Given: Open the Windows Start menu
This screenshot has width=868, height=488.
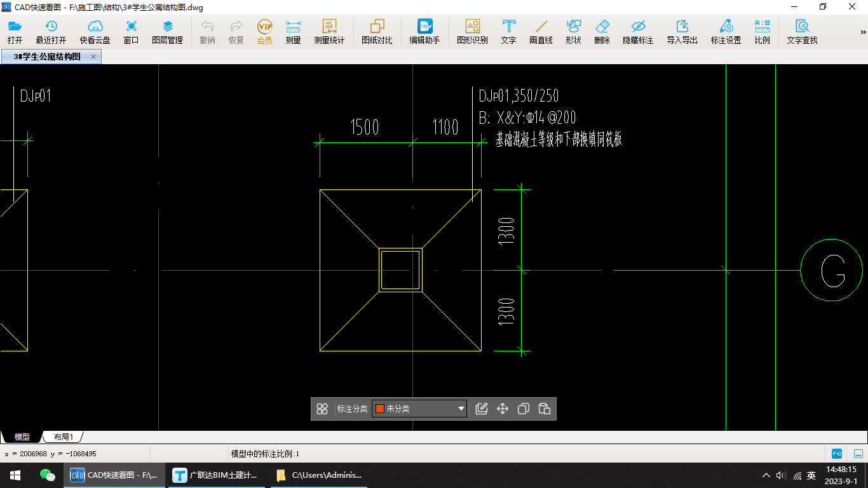Looking at the screenshot, I should pos(15,475).
